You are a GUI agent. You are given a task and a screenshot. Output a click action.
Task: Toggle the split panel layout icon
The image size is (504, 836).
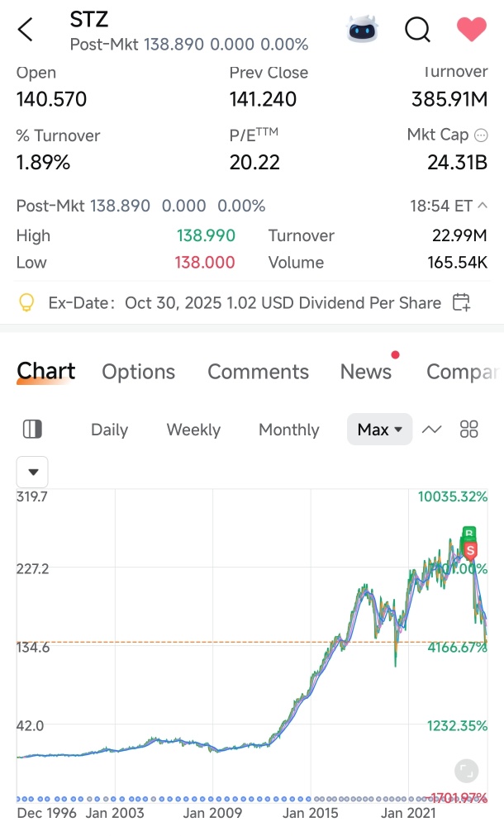(32, 429)
